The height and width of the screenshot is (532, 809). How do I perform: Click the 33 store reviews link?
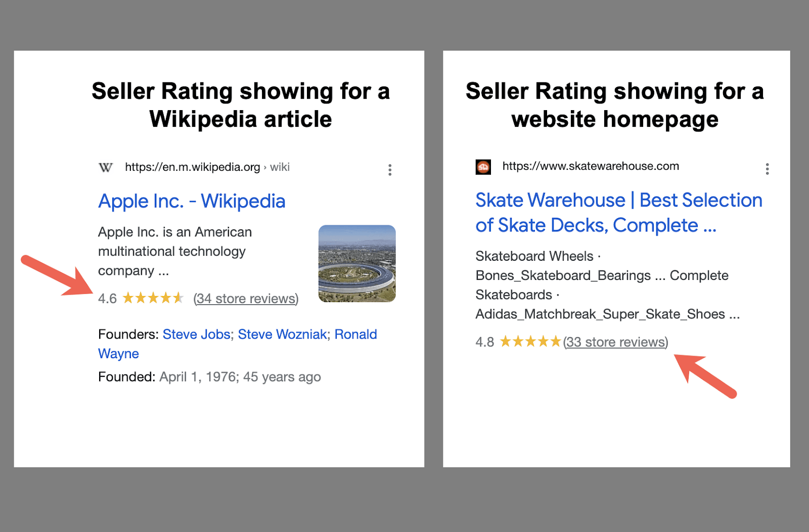pyautogui.click(x=615, y=342)
